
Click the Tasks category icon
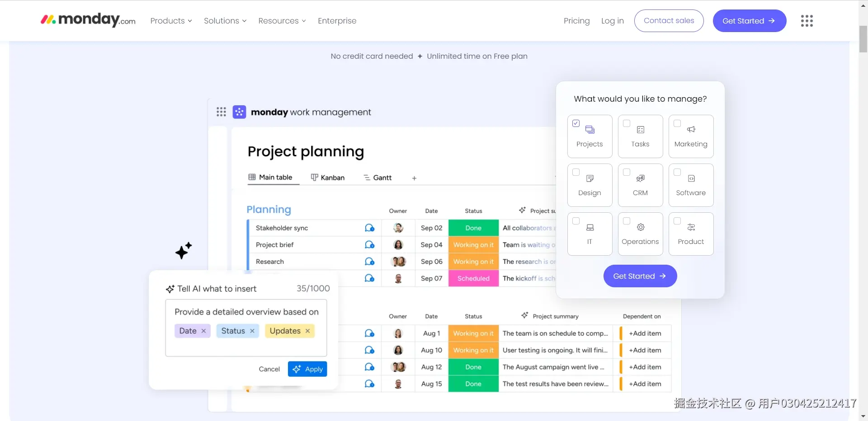[641, 130]
